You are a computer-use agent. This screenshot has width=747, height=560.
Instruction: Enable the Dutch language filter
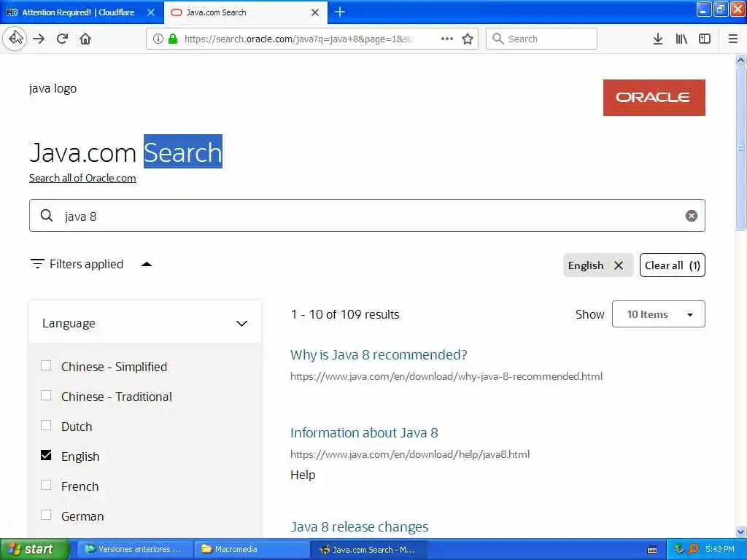click(46, 426)
